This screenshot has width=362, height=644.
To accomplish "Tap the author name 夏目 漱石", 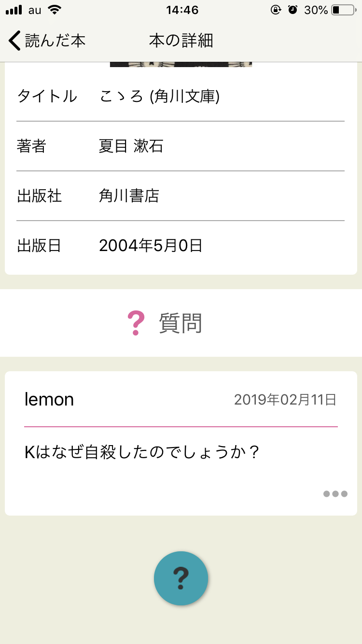I will pos(131,146).
